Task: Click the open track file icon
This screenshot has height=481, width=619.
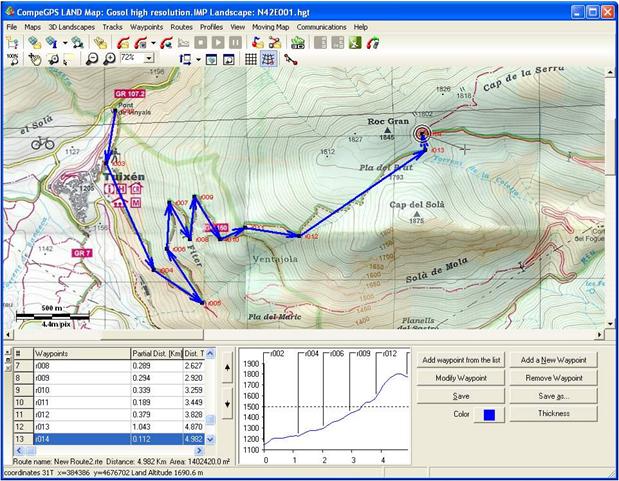Action: pyautogui.click(x=123, y=42)
